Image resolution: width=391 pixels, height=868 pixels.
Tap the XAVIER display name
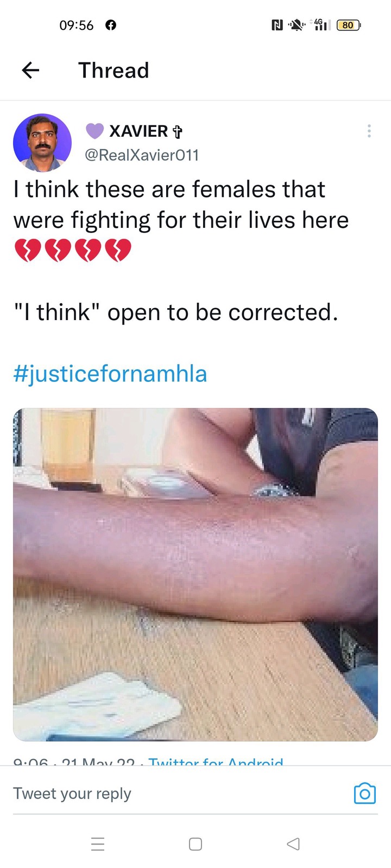coord(138,131)
